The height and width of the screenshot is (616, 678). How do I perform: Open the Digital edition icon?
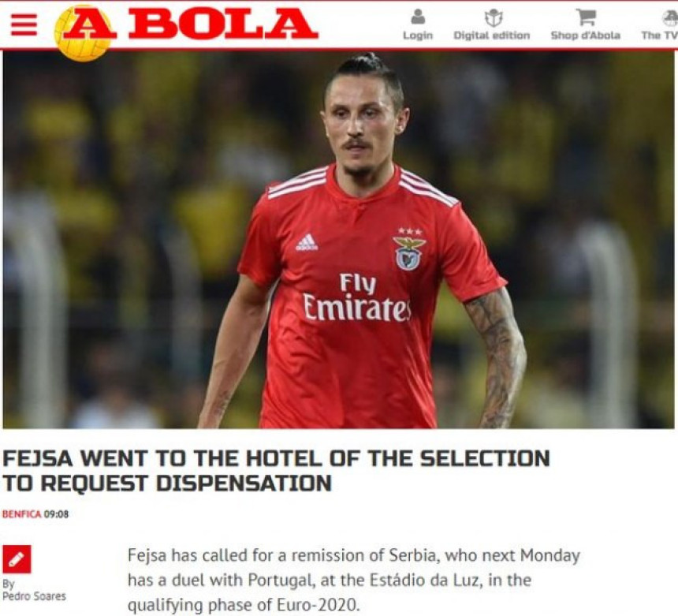(493, 17)
